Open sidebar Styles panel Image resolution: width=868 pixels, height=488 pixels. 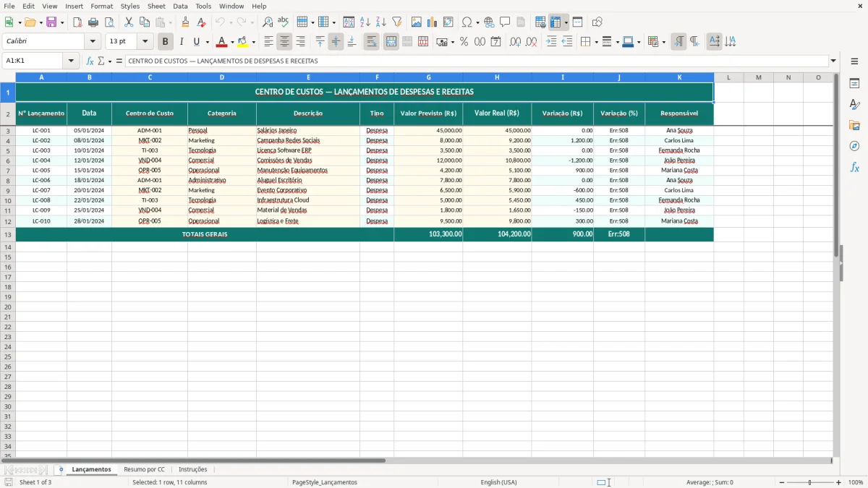(x=854, y=105)
